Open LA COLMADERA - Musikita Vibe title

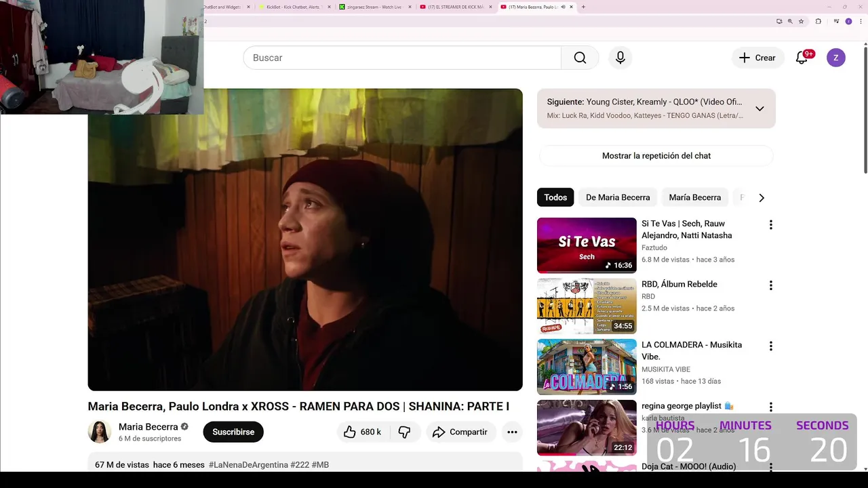(692, 350)
